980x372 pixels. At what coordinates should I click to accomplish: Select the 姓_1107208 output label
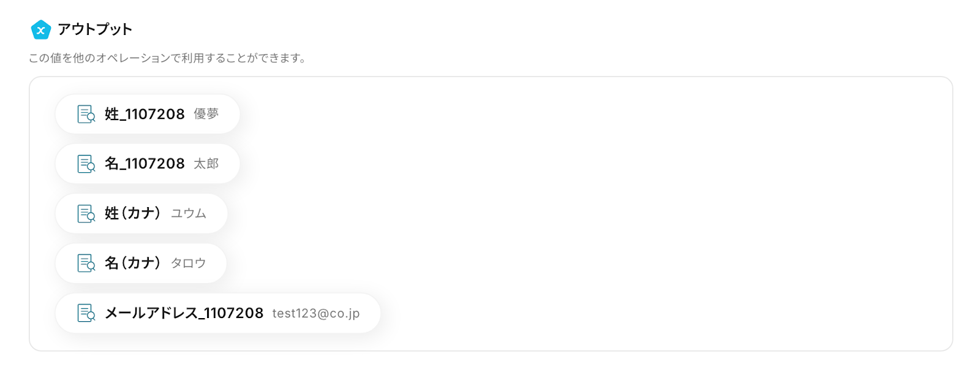(145, 114)
